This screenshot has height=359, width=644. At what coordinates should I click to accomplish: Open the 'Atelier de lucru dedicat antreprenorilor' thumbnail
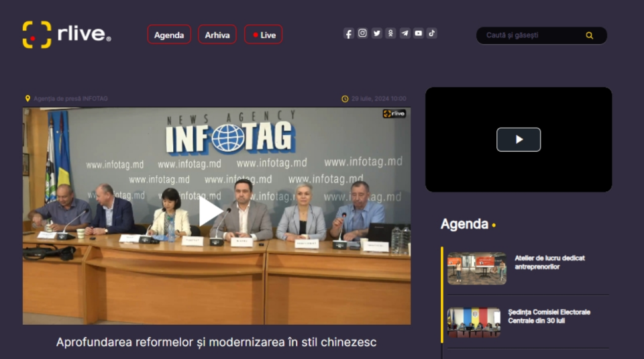477,268
